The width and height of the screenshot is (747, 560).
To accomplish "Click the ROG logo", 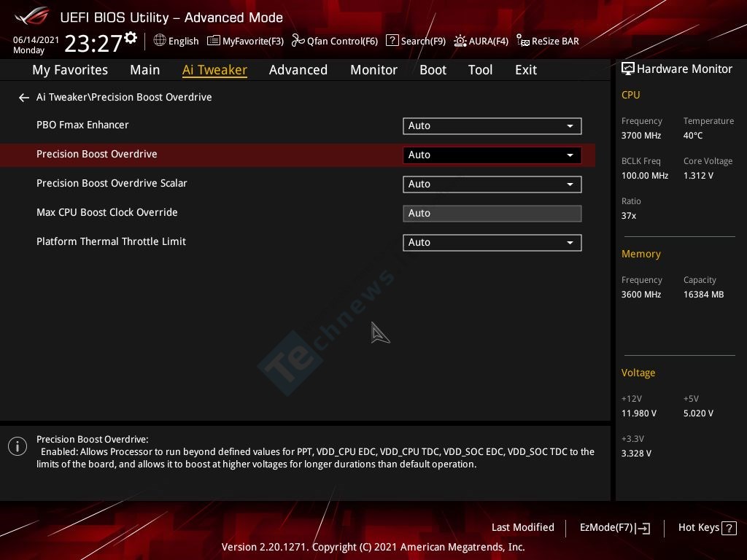I will [32, 16].
